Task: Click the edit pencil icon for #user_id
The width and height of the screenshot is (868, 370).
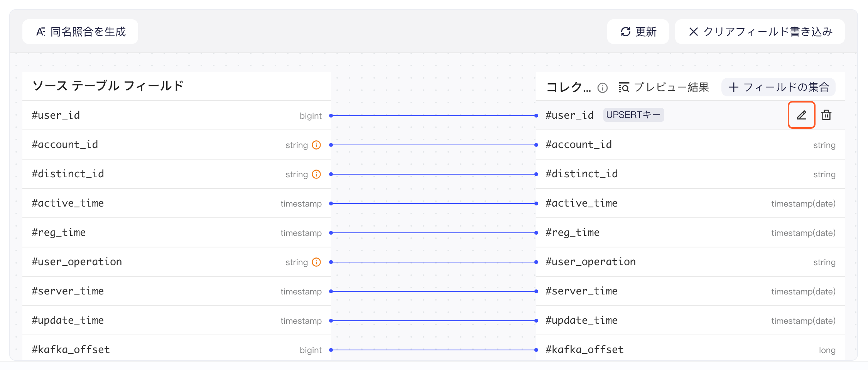Action: [x=801, y=115]
